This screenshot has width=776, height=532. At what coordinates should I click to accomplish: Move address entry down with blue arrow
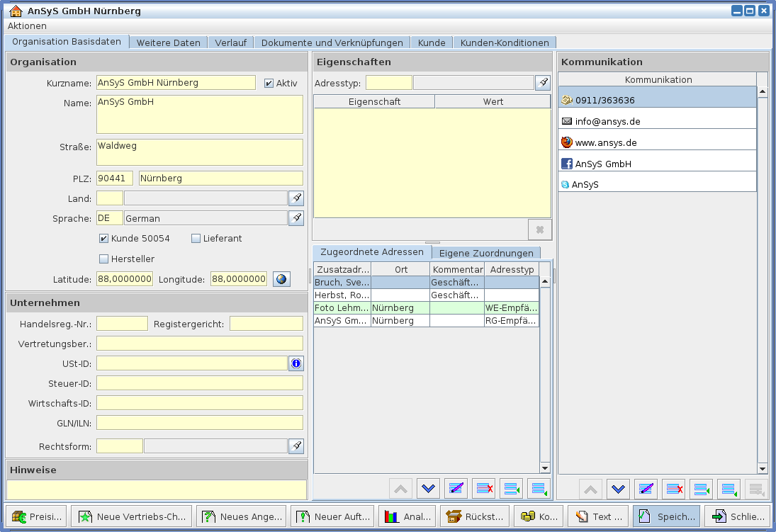428,489
